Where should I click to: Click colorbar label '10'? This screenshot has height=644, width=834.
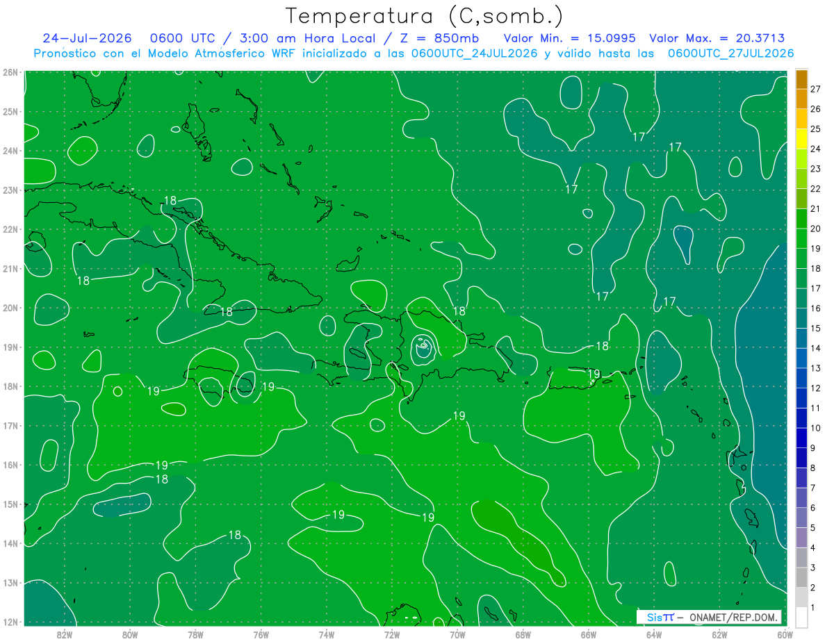[815, 428]
